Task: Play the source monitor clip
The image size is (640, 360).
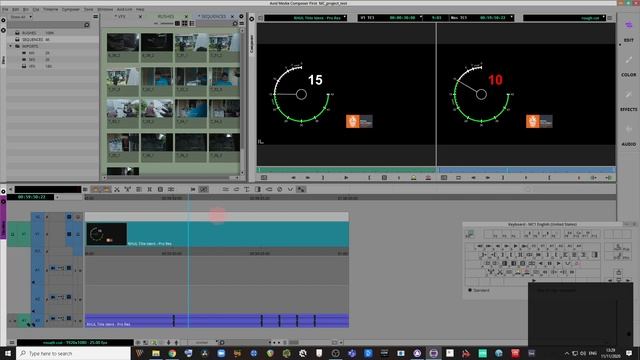Action: (x=346, y=178)
